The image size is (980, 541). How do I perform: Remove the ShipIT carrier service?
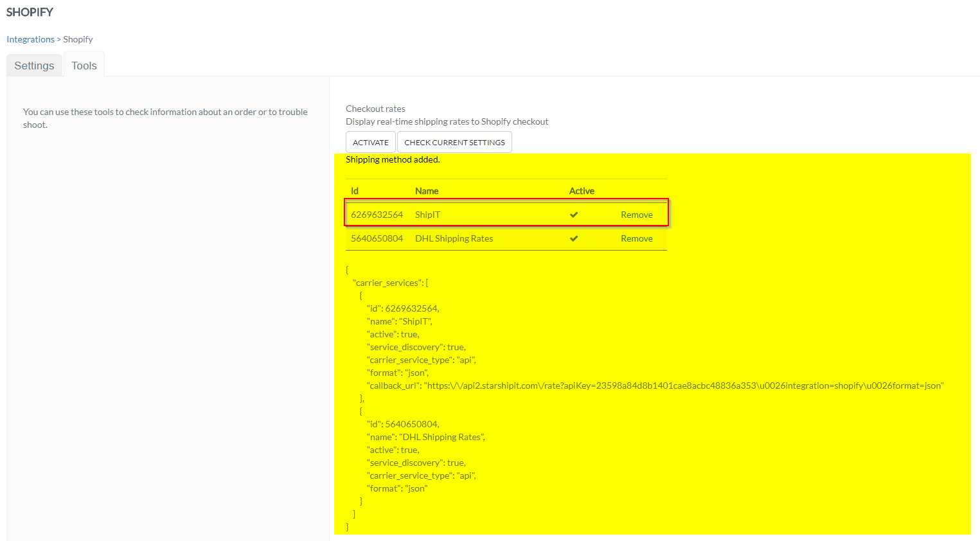coord(637,215)
